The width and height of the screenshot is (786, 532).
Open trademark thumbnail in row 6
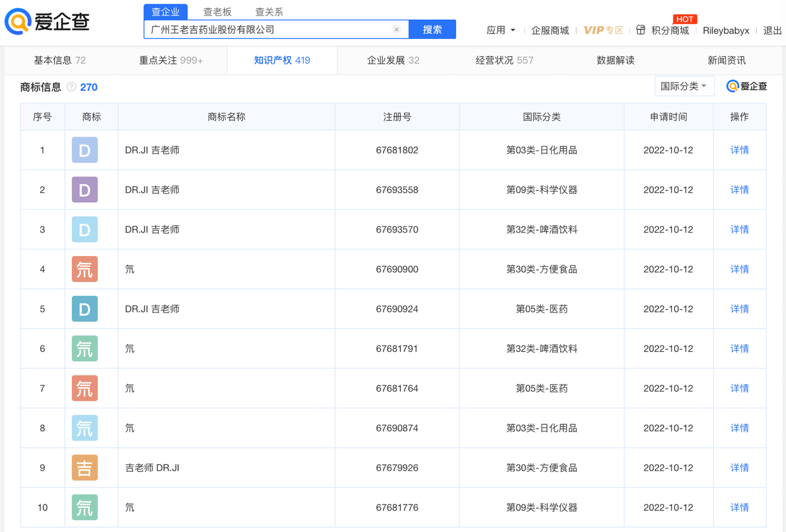pos(85,349)
